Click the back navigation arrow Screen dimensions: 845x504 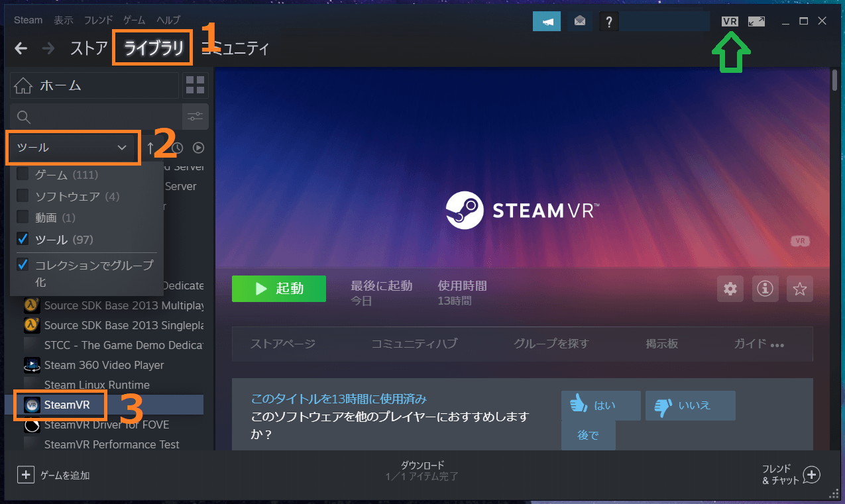pos(21,48)
